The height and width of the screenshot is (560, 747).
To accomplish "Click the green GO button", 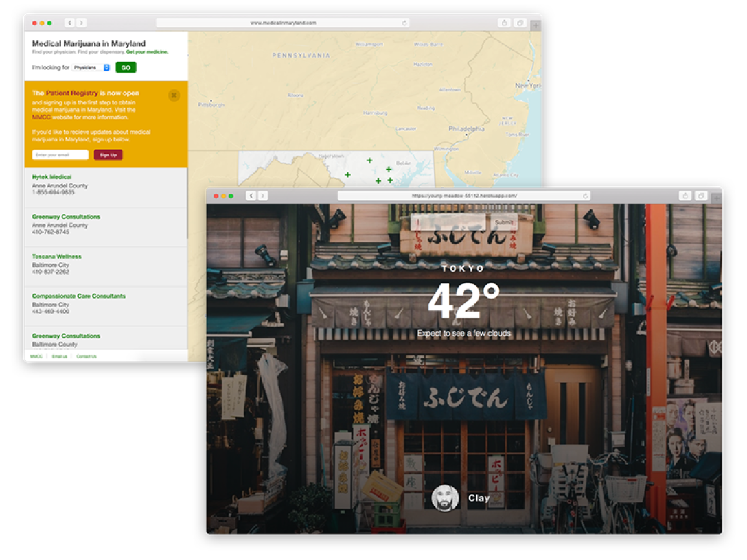I will [x=126, y=68].
